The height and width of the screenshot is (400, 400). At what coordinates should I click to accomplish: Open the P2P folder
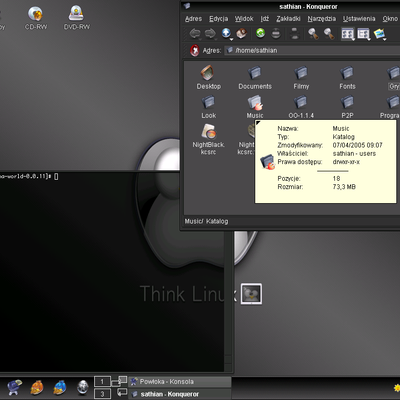tap(347, 107)
